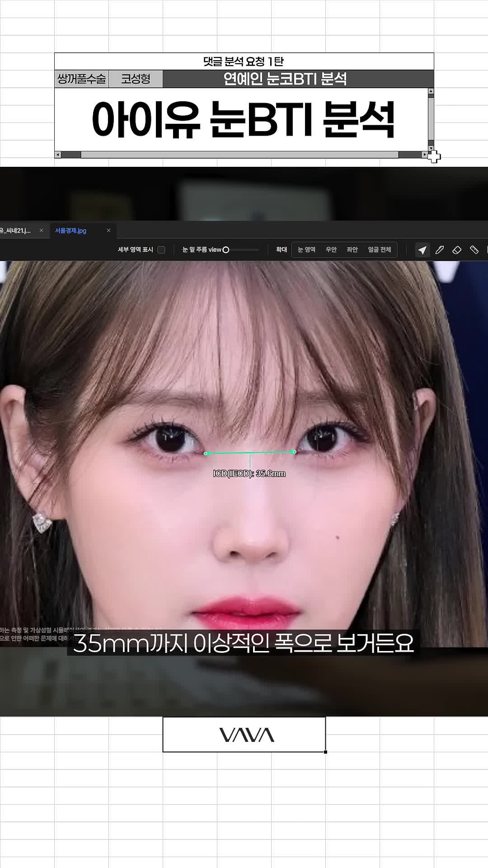Zoom to 얼굴 전체 view
This screenshot has height=868, width=488.
tap(380, 250)
